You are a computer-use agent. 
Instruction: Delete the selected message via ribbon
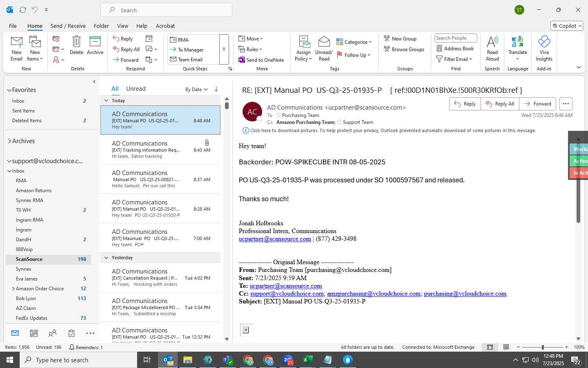76,45
